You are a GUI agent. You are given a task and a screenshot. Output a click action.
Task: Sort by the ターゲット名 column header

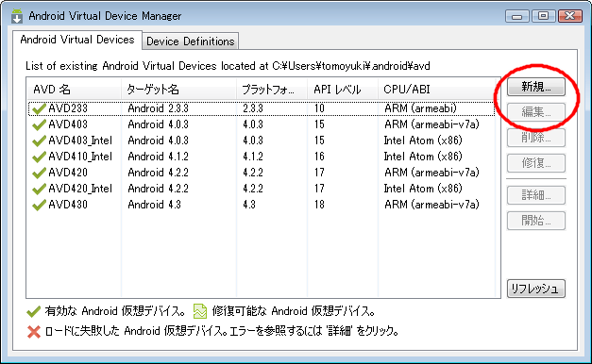point(179,90)
